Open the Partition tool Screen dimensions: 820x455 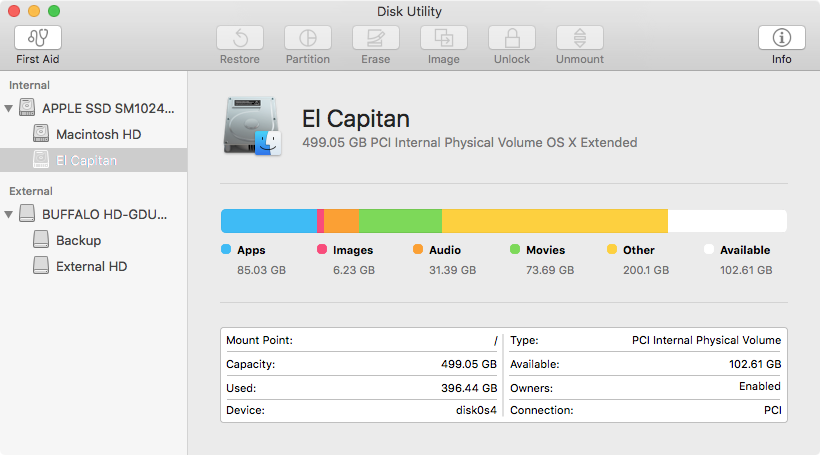(308, 38)
